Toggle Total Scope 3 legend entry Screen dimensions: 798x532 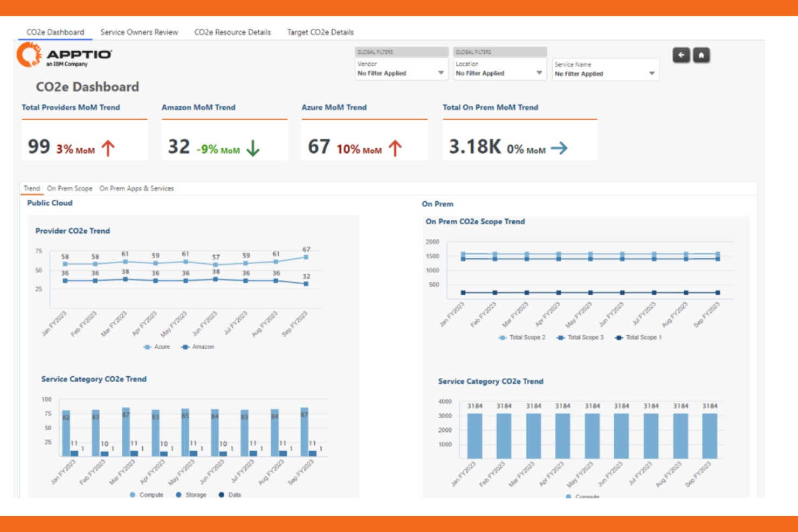(x=580, y=337)
